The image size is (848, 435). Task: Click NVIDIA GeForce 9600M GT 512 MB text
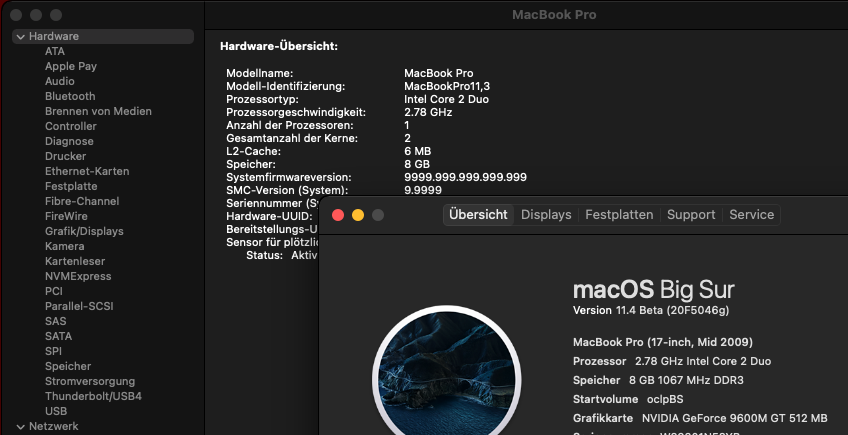click(734, 419)
